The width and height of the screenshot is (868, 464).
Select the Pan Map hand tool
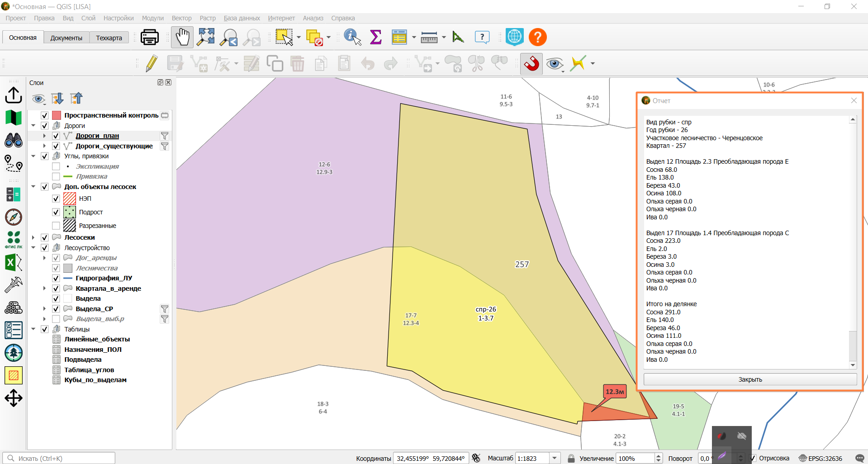click(x=182, y=37)
